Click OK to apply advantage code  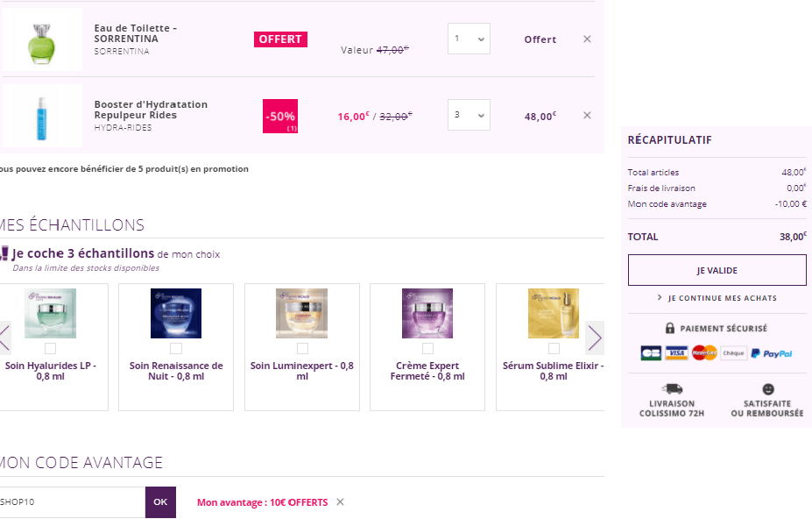click(160, 502)
